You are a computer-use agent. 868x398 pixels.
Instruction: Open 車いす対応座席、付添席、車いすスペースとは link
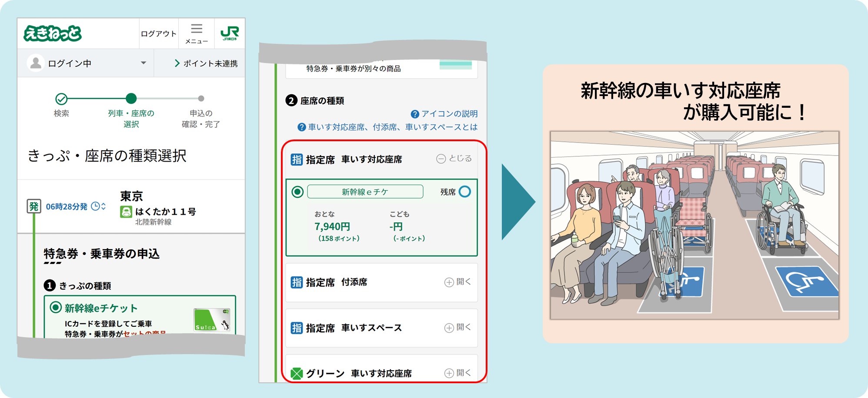(x=393, y=127)
